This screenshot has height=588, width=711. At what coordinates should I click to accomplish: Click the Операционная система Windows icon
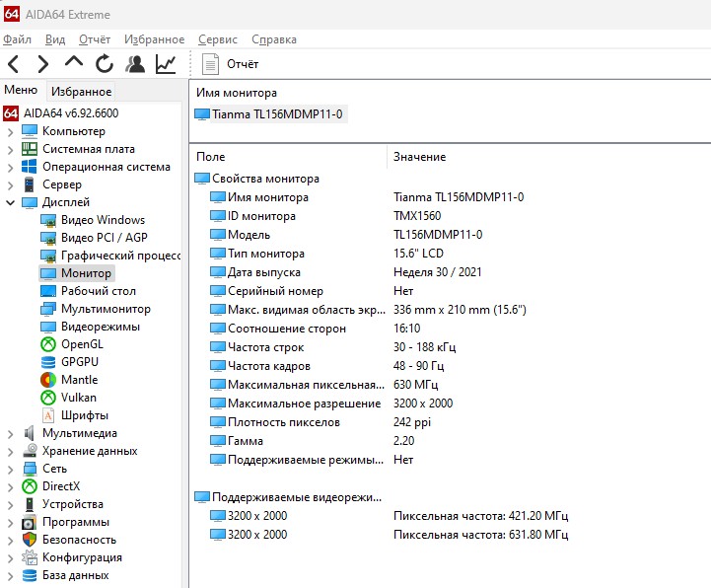click(30, 167)
